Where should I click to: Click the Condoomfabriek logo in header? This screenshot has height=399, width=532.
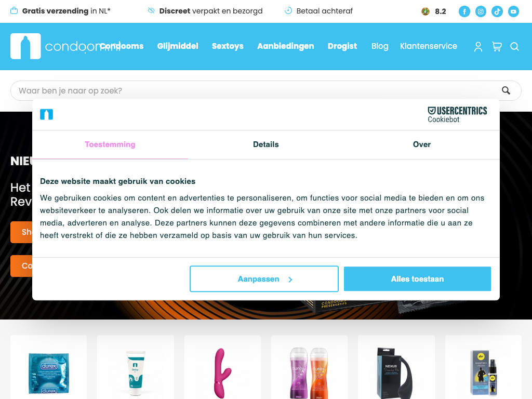coord(65,46)
